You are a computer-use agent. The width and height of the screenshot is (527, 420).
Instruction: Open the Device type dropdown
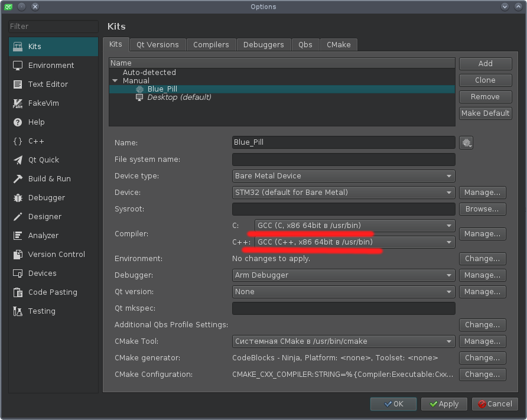(343, 175)
